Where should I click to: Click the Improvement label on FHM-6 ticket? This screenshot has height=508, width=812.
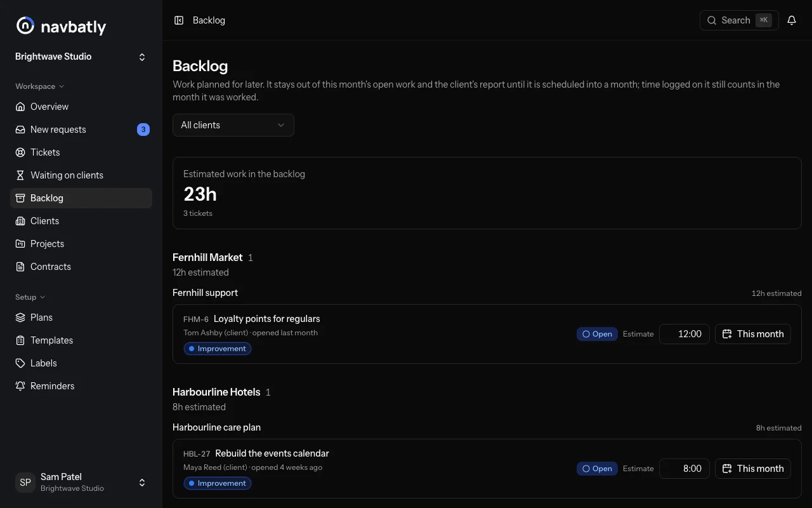pos(218,349)
